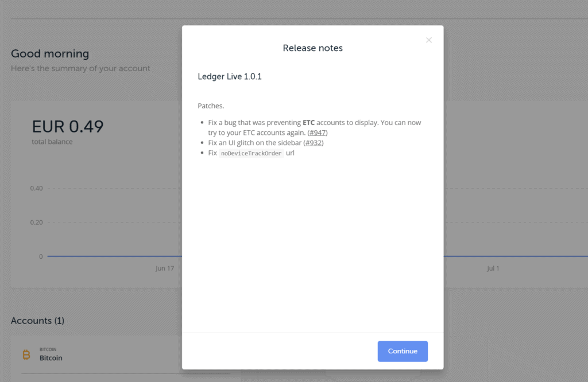The height and width of the screenshot is (382, 588).
Task: Select the Bitcoin account name
Action: tap(51, 358)
